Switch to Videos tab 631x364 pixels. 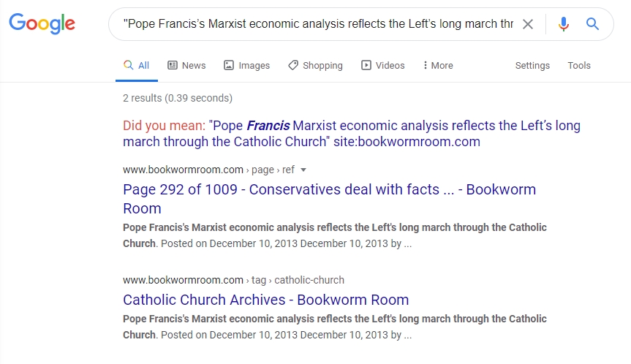click(x=382, y=65)
